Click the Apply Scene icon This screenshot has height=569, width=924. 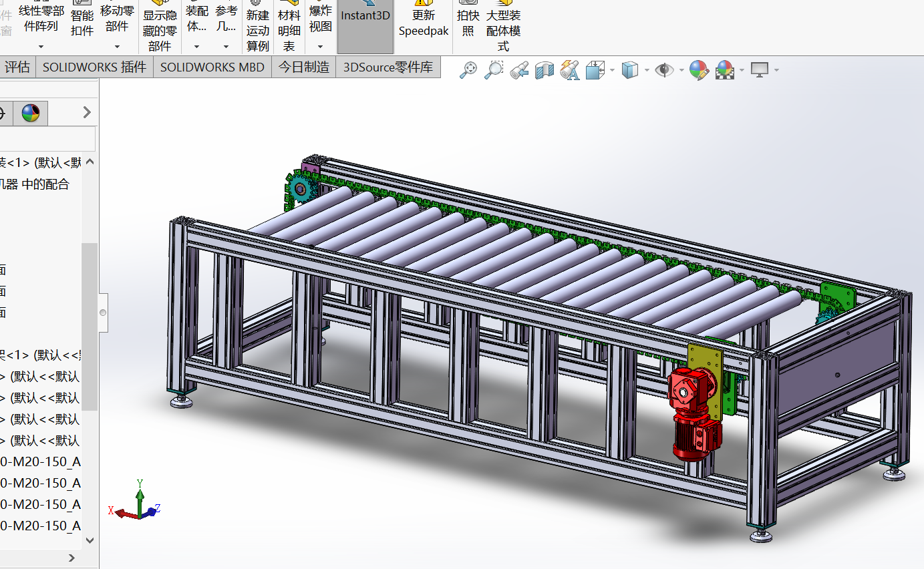coord(725,69)
